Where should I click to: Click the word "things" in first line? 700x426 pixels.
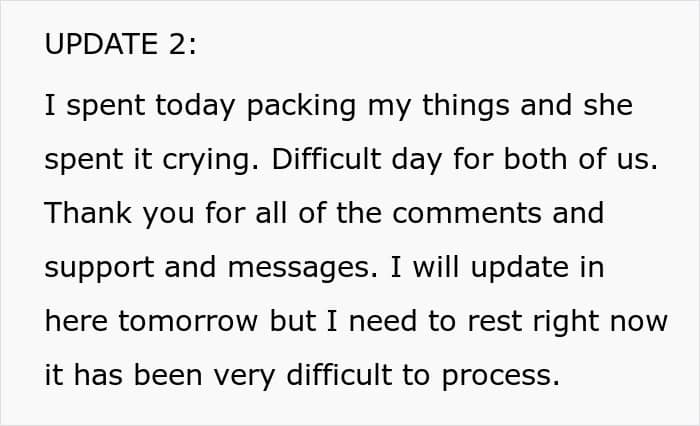466,108
